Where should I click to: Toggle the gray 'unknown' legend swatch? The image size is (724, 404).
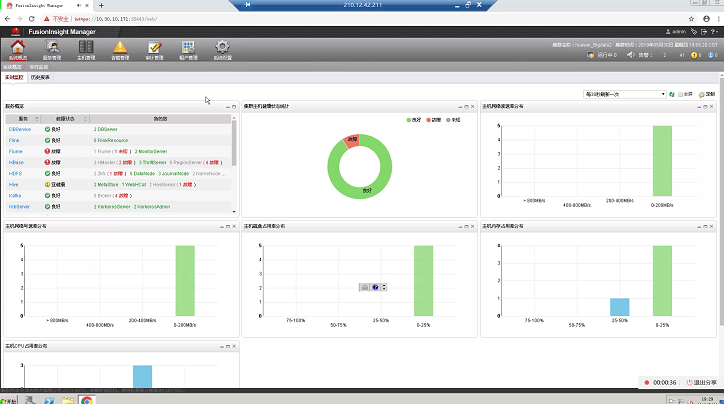point(448,120)
